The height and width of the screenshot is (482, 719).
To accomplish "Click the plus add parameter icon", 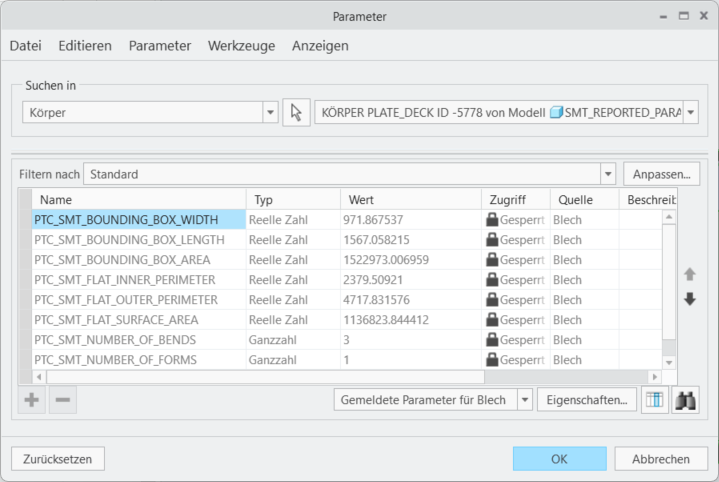I will 32,400.
